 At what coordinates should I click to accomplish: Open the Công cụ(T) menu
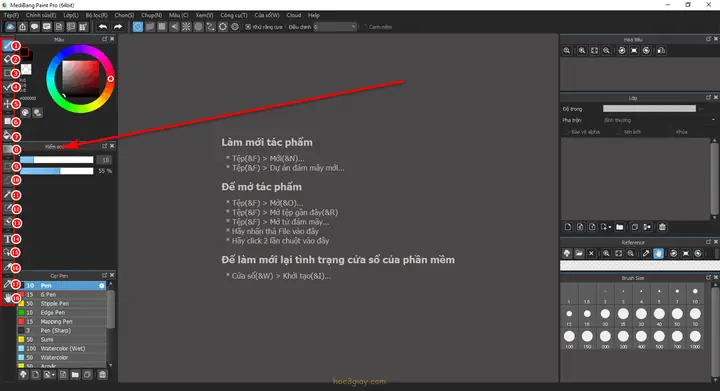click(x=234, y=15)
